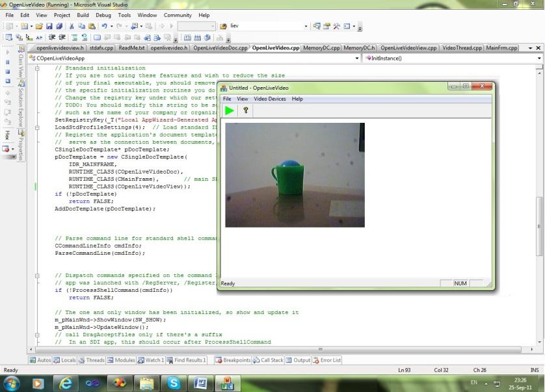Image resolution: width=545 pixels, height=392 pixels.
Task: Click the green Play button in OpenLiveVideo
Action: pyautogui.click(x=230, y=111)
